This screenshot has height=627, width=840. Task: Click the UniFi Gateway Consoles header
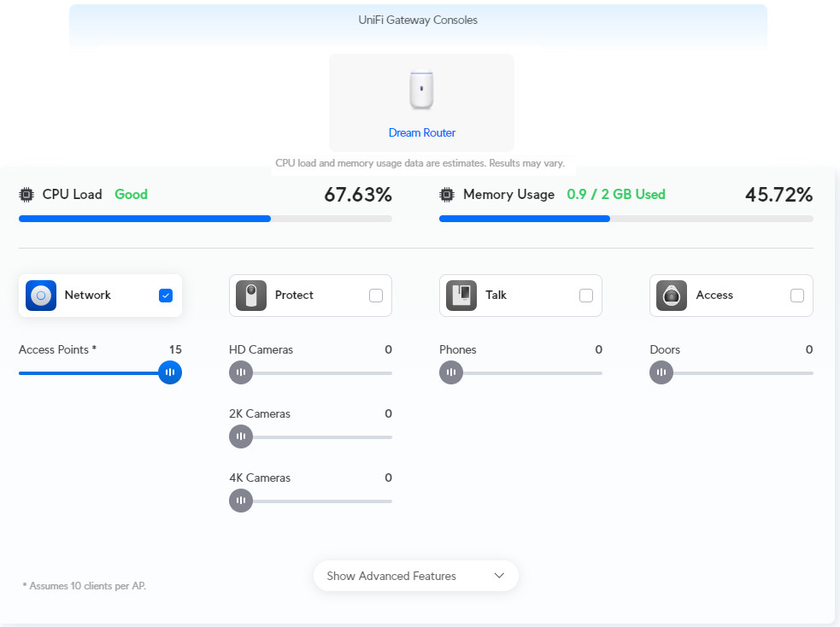point(418,21)
